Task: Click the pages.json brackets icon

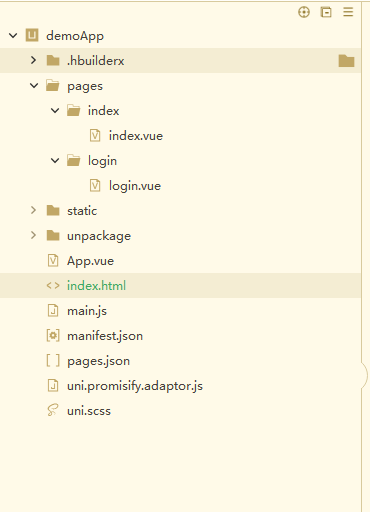Action: 53,361
